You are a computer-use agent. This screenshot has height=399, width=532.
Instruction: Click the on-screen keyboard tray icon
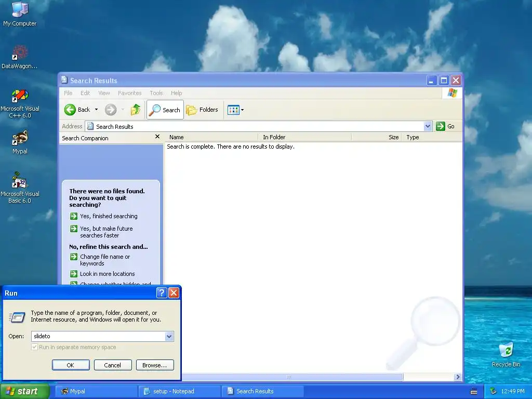tap(474, 392)
